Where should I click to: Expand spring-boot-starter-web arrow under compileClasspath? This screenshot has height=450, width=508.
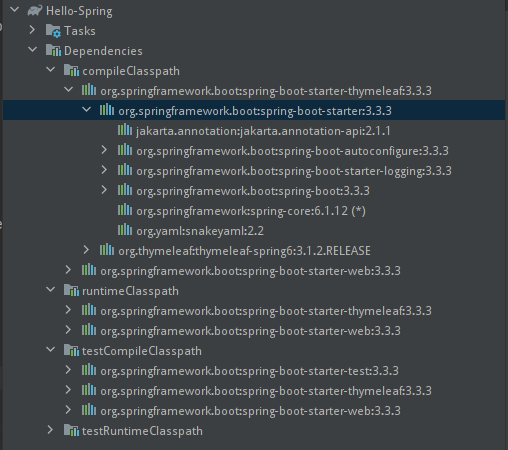[x=68, y=270]
